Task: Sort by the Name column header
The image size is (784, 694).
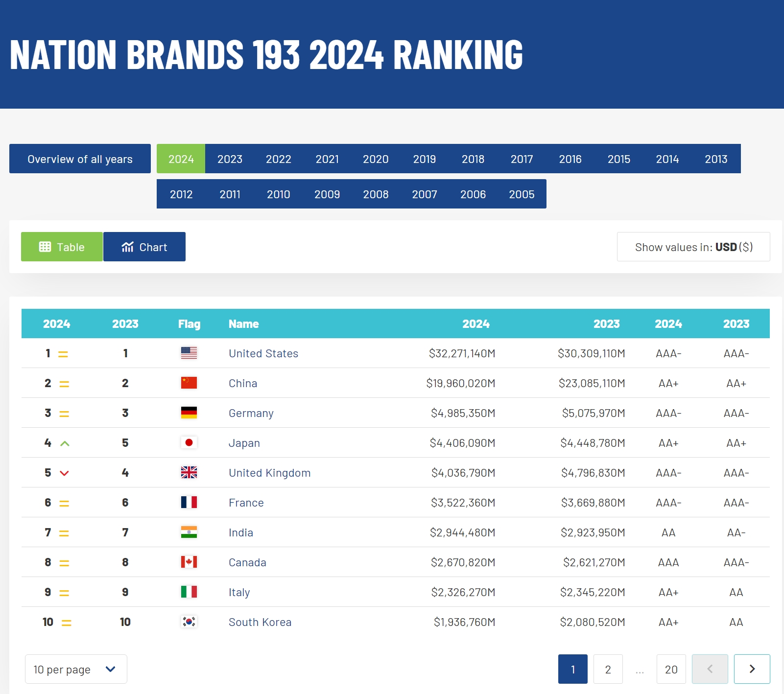Action: tap(243, 324)
